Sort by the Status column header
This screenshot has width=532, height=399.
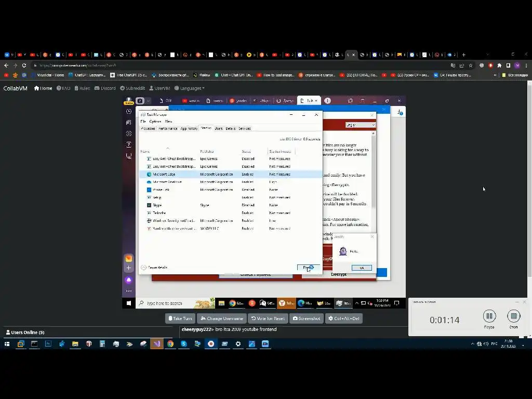(246, 151)
